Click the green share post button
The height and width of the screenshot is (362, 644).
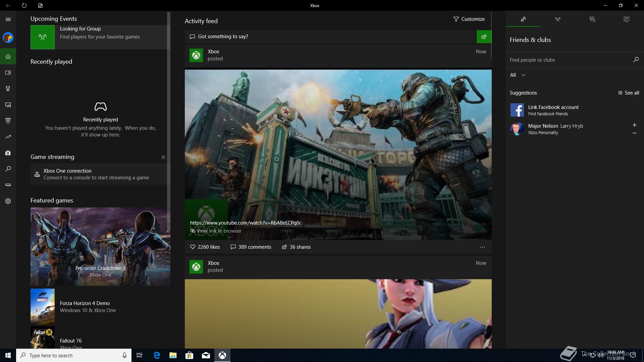484,37
